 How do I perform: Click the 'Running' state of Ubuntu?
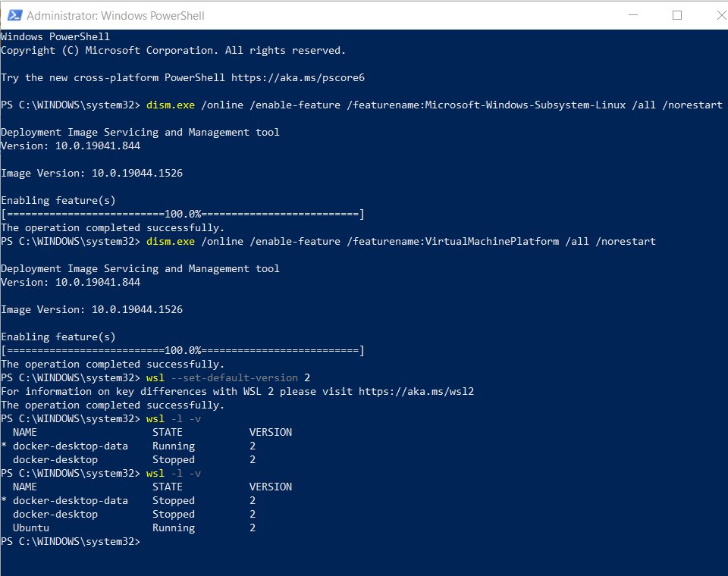(174, 527)
